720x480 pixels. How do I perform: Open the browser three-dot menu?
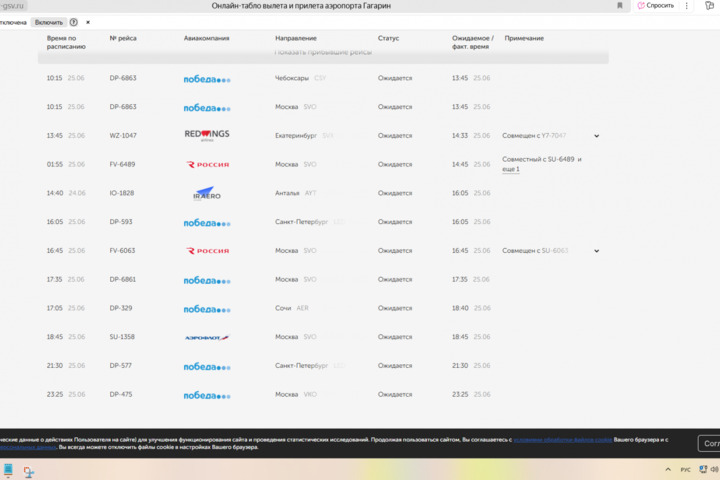click(x=686, y=6)
